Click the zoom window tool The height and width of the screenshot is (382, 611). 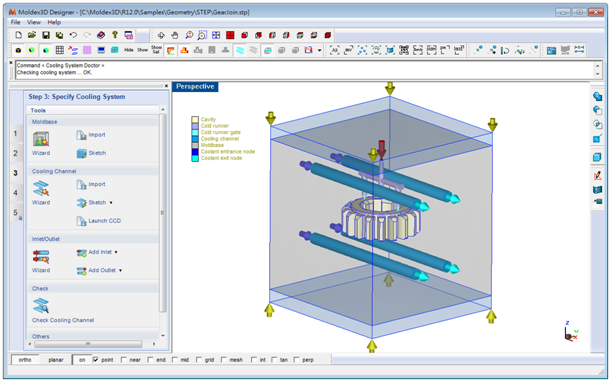click(202, 35)
